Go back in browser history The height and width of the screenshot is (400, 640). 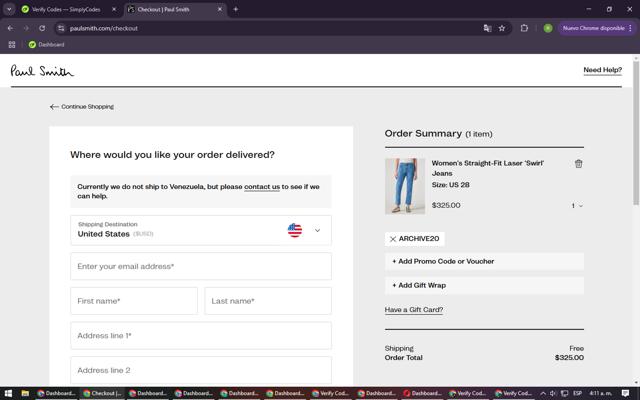click(10, 28)
